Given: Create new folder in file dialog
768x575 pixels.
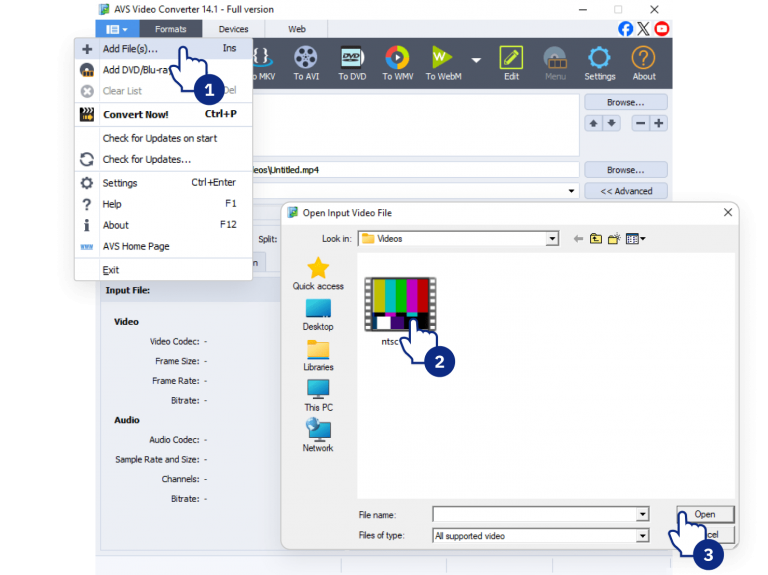Looking at the screenshot, I should point(614,239).
